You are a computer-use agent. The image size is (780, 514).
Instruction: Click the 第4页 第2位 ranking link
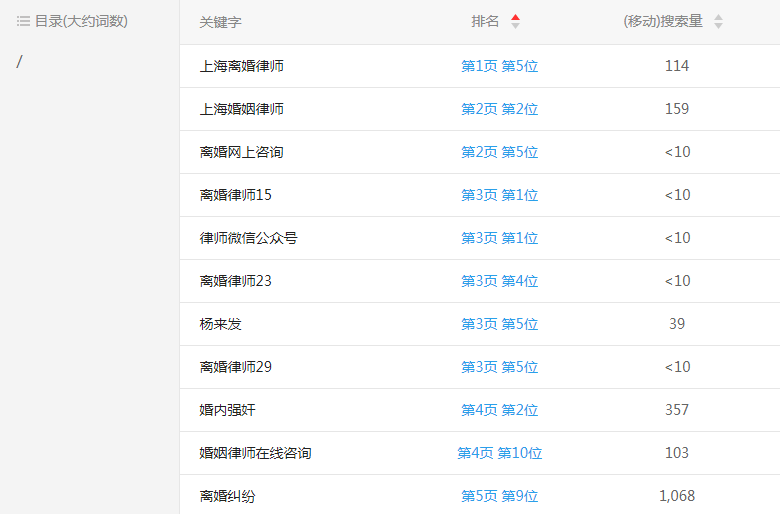point(499,410)
